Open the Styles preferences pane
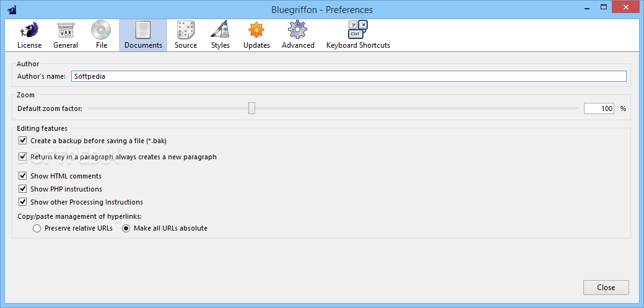 coord(220,35)
